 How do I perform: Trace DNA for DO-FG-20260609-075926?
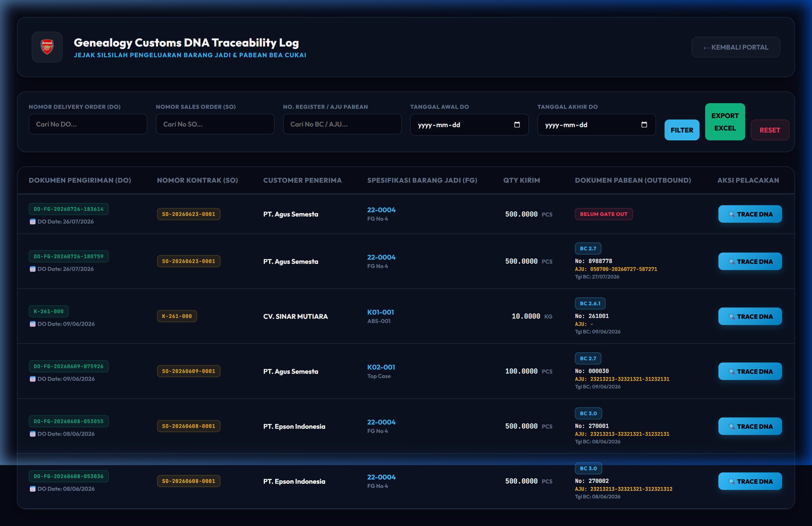(x=750, y=372)
